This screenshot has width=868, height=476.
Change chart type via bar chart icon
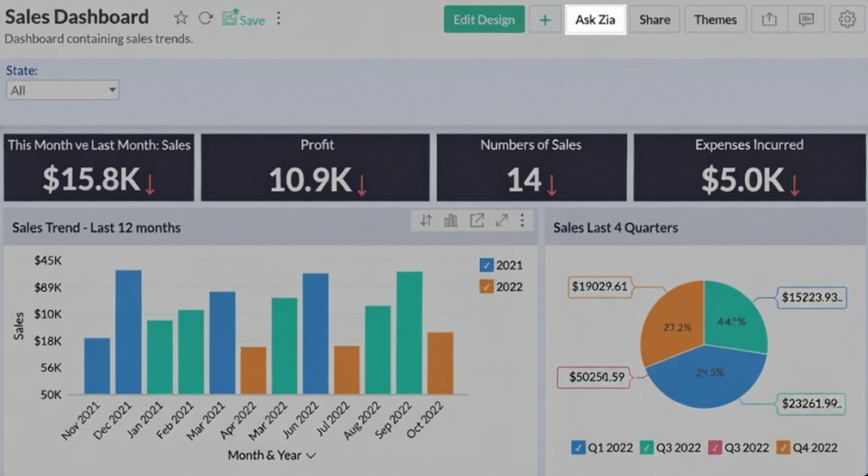[451, 221]
